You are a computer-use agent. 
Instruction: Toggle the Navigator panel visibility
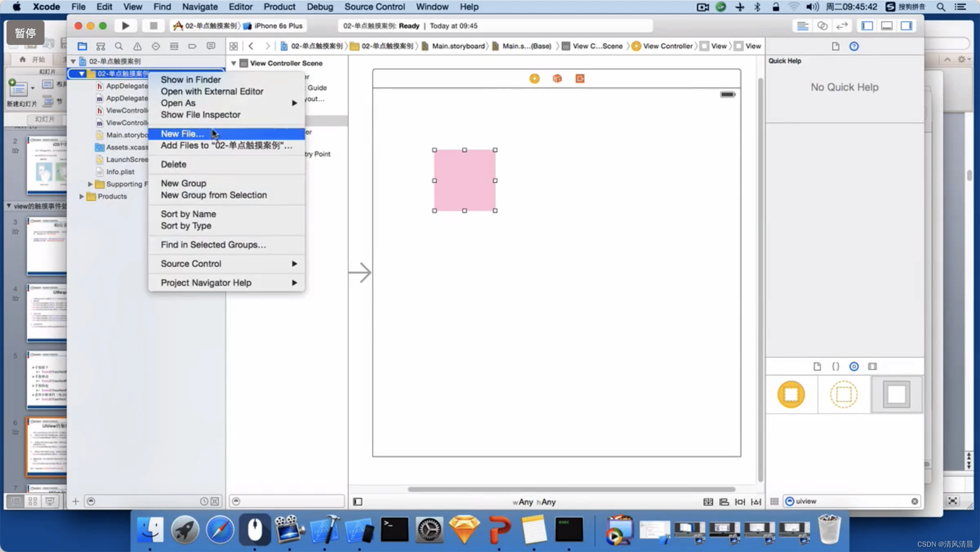(867, 26)
